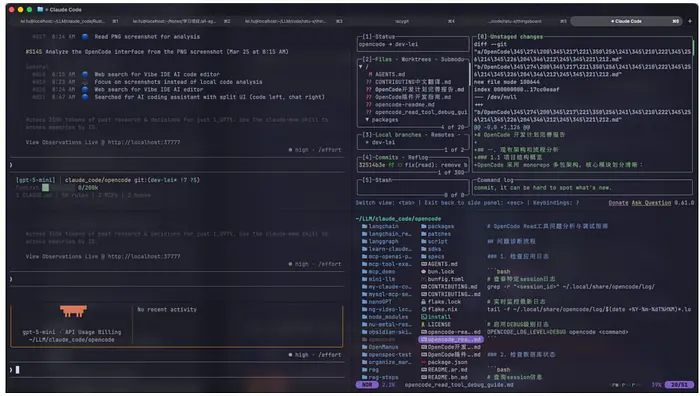Click the README.ar.md file icon
700x396 pixels.
click(x=424, y=370)
